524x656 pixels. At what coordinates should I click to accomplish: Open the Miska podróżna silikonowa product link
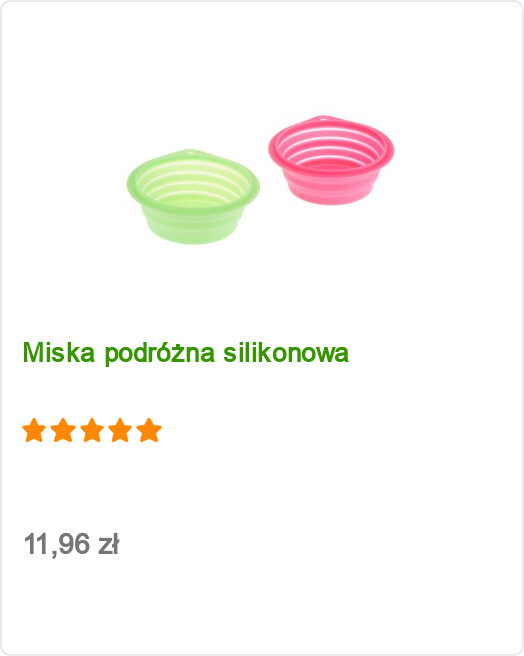[x=185, y=353]
